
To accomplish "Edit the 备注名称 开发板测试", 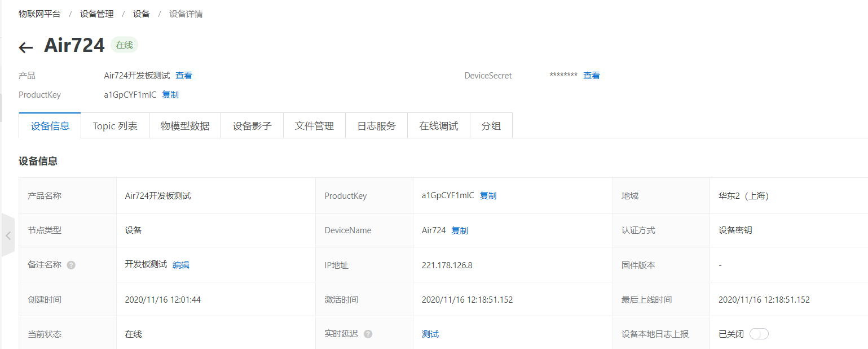I will (181, 265).
